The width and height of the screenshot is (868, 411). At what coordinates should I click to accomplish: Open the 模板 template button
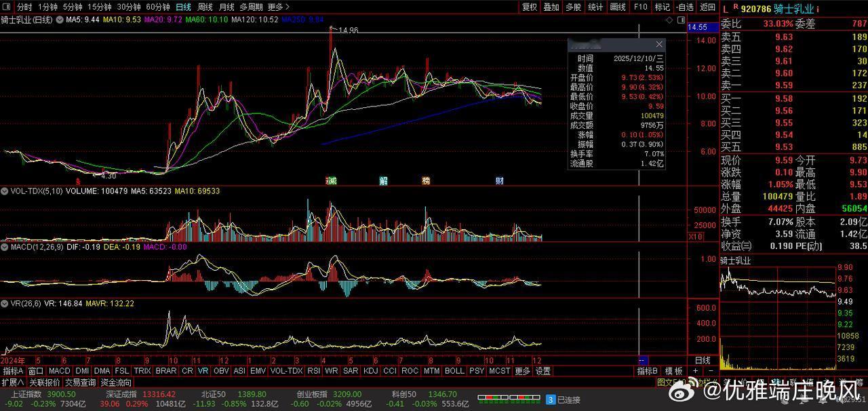click(x=673, y=371)
